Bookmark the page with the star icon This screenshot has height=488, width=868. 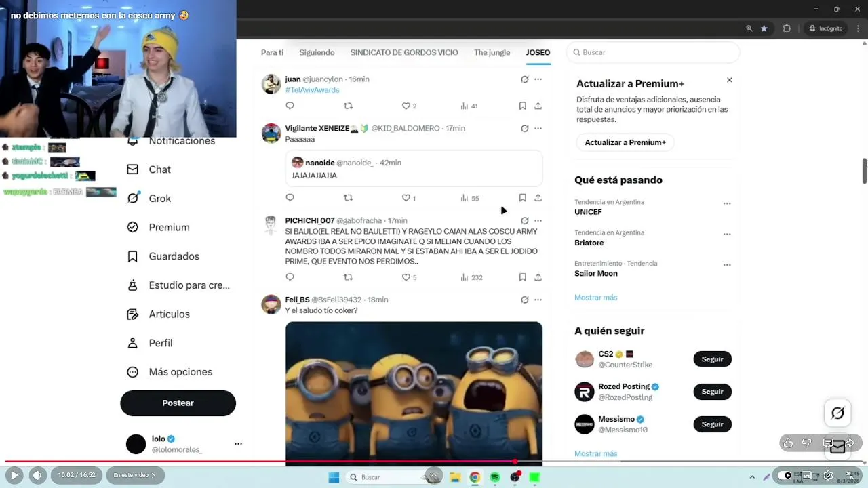pyautogui.click(x=764, y=28)
